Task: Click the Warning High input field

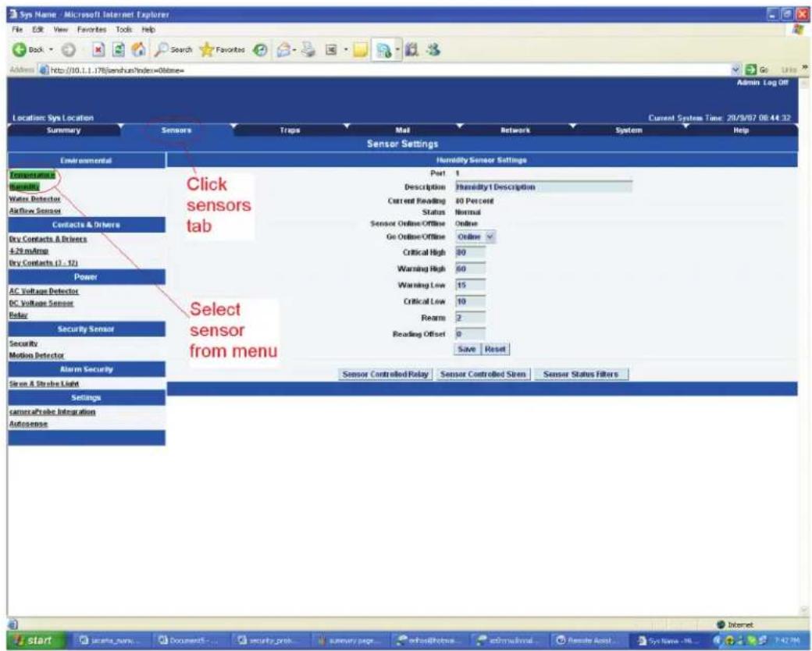Action: (470, 269)
